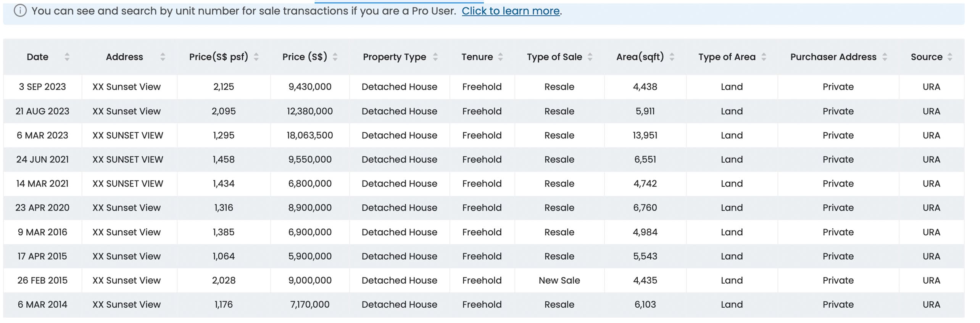
Task: Click the sort arrows beside Address header
Action: (x=163, y=57)
